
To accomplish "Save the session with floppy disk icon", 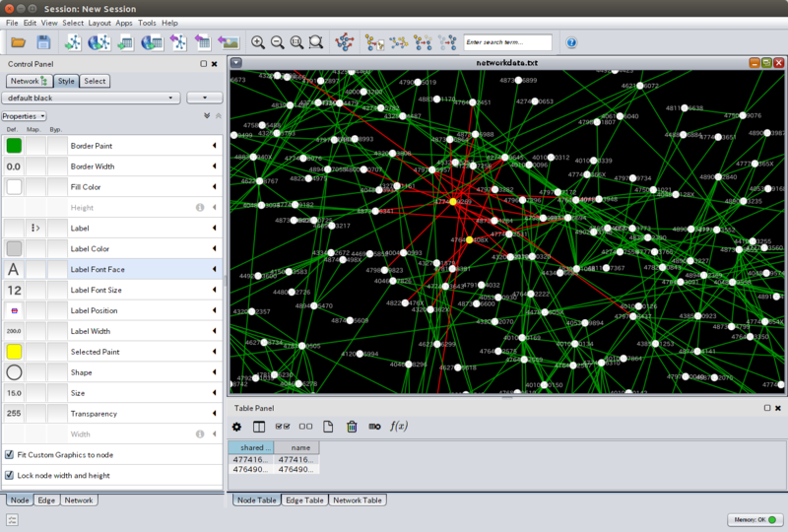I will tap(43, 42).
